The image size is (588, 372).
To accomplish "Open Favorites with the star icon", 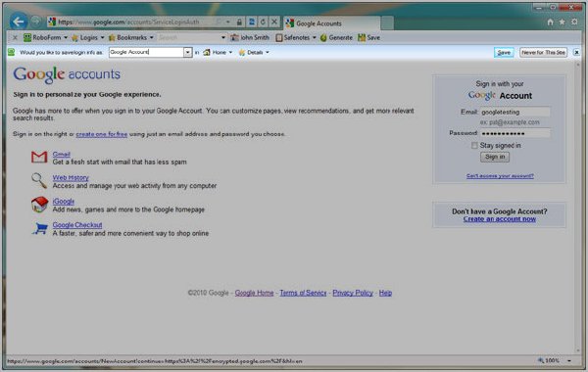I will click(x=563, y=23).
